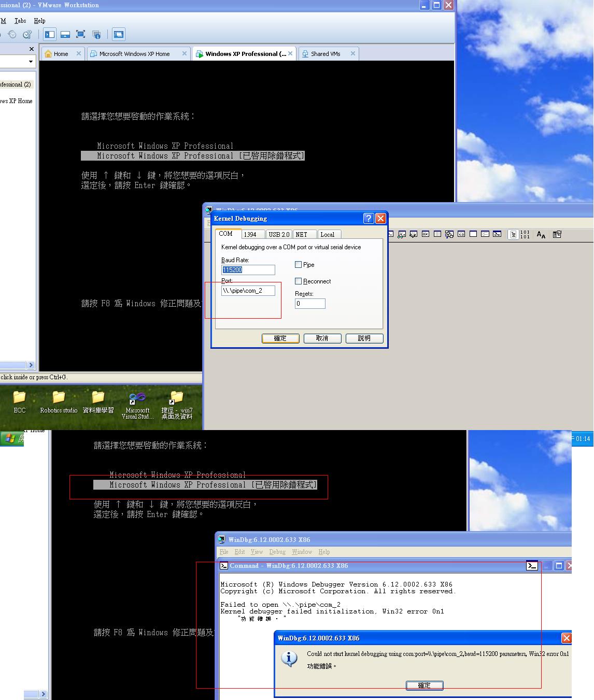The height and width of the screenshot is (700, 594).
Task: Open the WinDbg Command Browser icon
Action: coord(497,234)
